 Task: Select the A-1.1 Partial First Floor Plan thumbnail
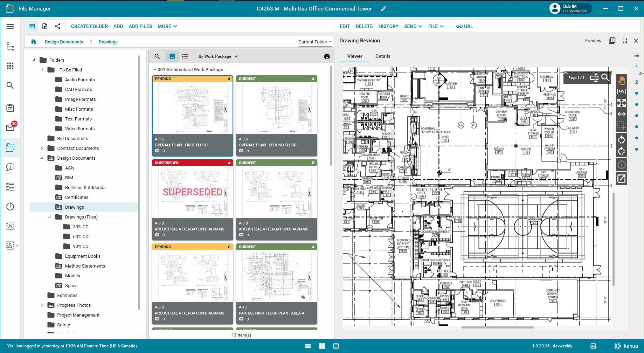tap(276, 277)
